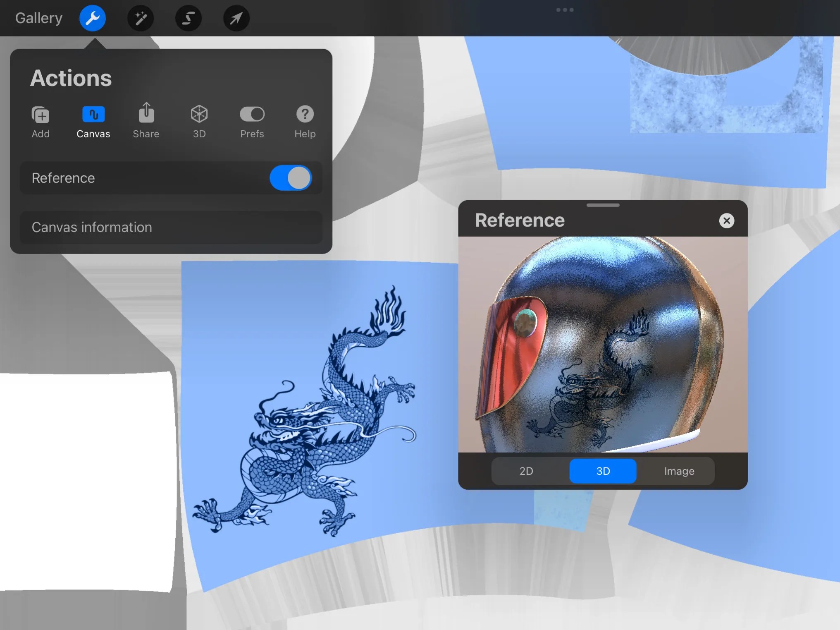
Task: Switch Reference view to Image
Action: point(678,471)
